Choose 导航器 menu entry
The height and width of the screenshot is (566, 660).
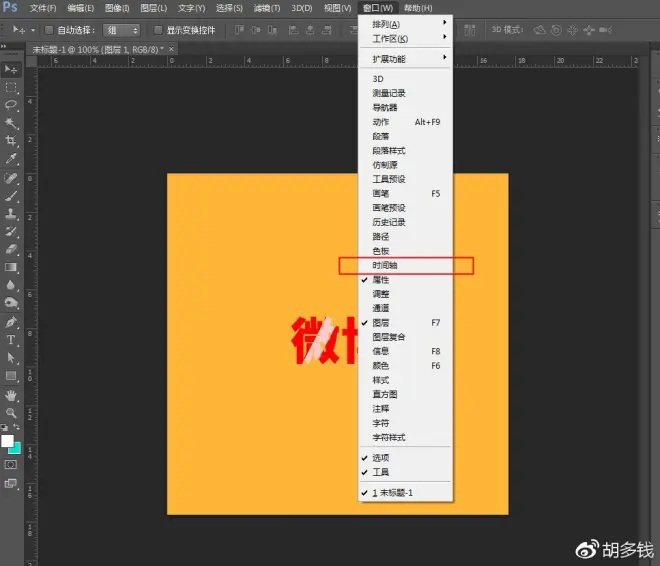[406, 108]
